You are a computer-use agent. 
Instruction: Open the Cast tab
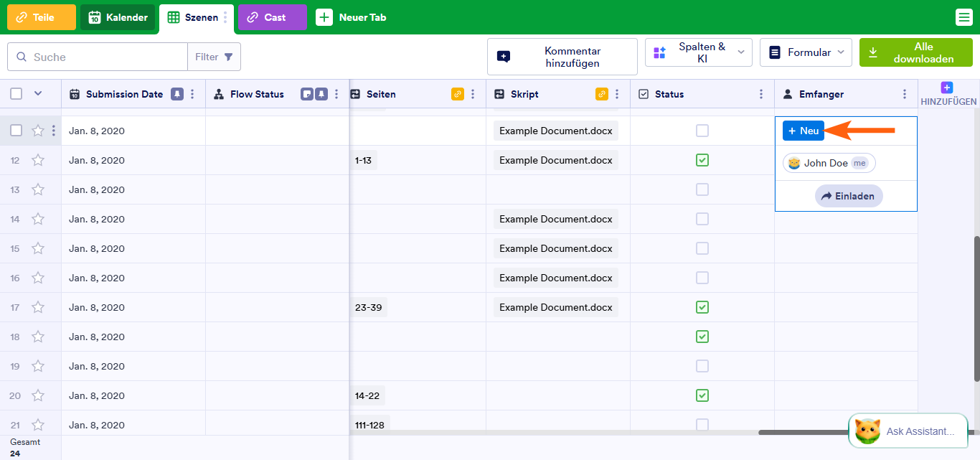click(x=272, y=17)
